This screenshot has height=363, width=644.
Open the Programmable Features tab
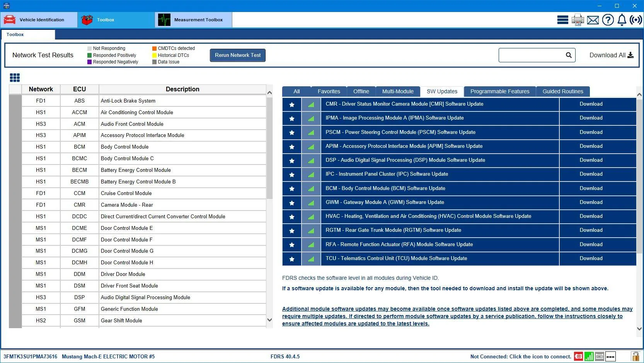(500, 92)
